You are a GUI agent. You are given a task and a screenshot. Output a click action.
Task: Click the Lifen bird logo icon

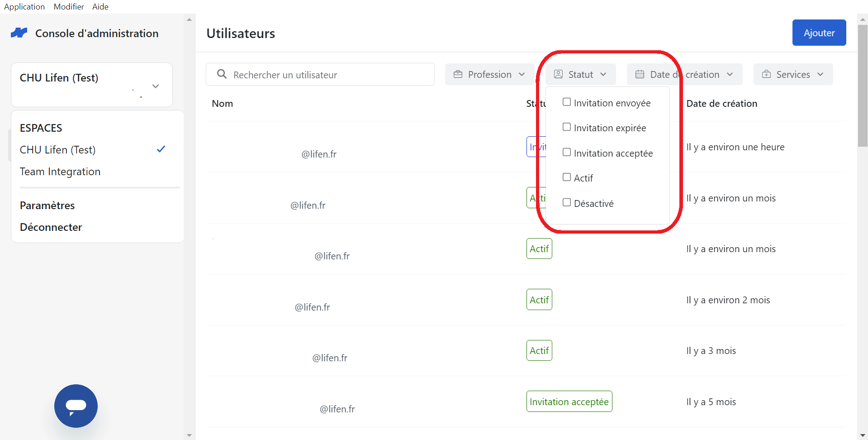click(19, 33)
